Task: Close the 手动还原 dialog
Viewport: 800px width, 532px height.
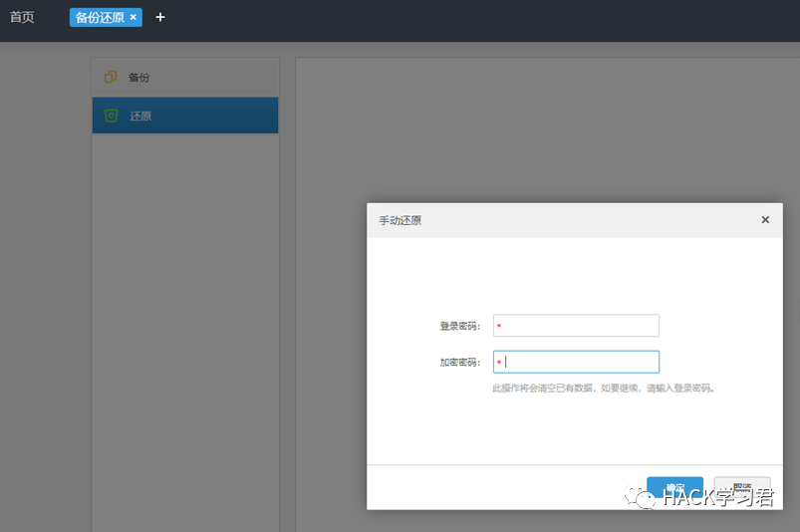Action: click(765, 220)
